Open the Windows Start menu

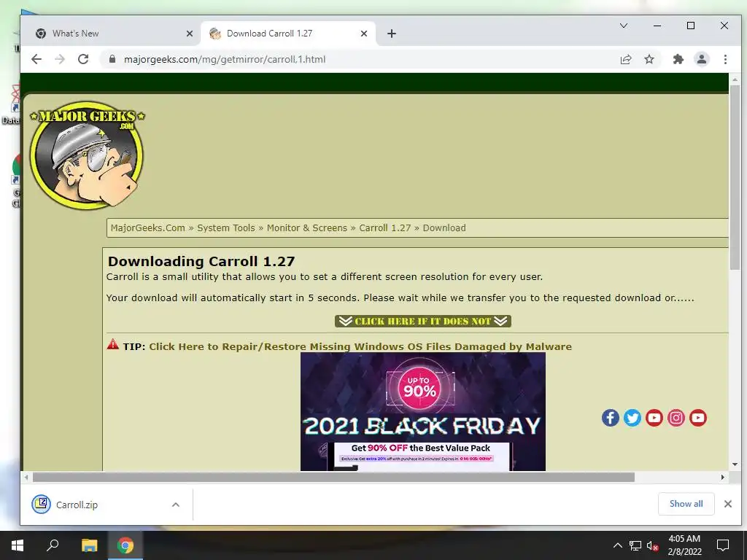coord(18,545)
